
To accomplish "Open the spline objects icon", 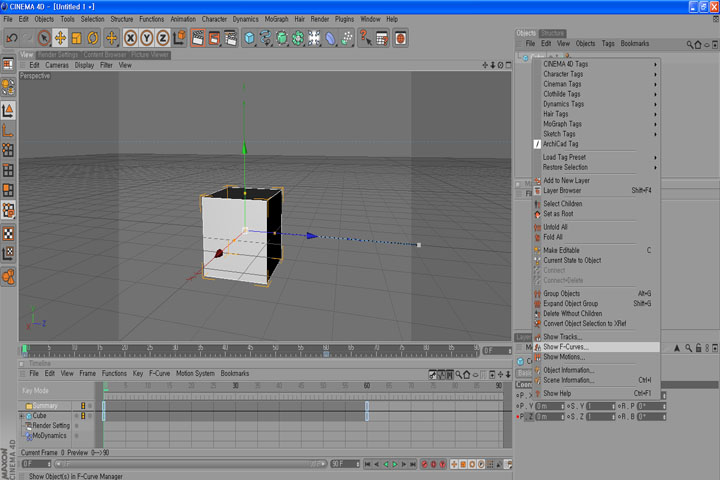I will tap(265, 38).
